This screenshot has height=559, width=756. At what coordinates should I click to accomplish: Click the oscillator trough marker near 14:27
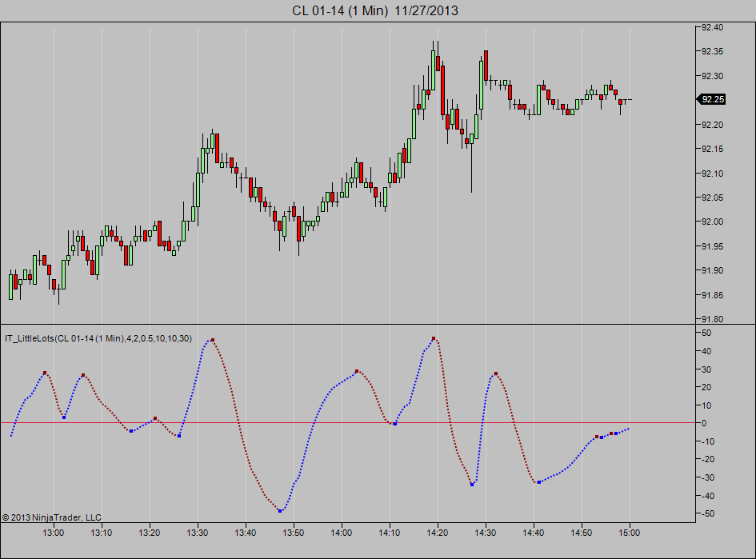(x=472, y=485)
